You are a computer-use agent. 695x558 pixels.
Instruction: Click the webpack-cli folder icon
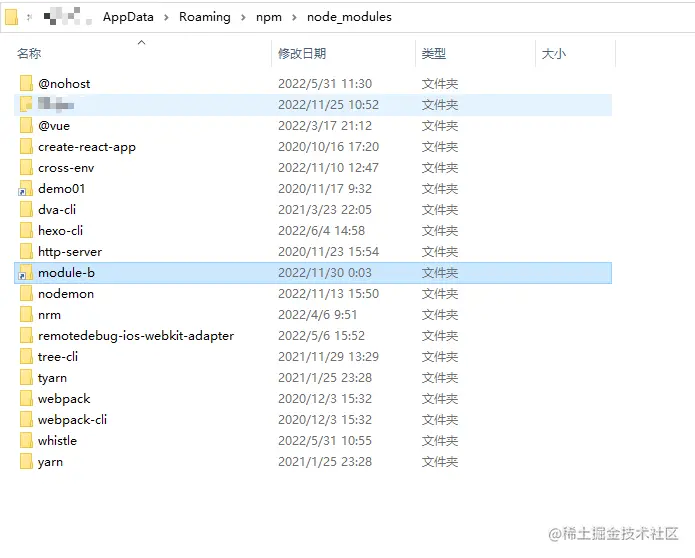pyautogui.click(x=26, y=419)
